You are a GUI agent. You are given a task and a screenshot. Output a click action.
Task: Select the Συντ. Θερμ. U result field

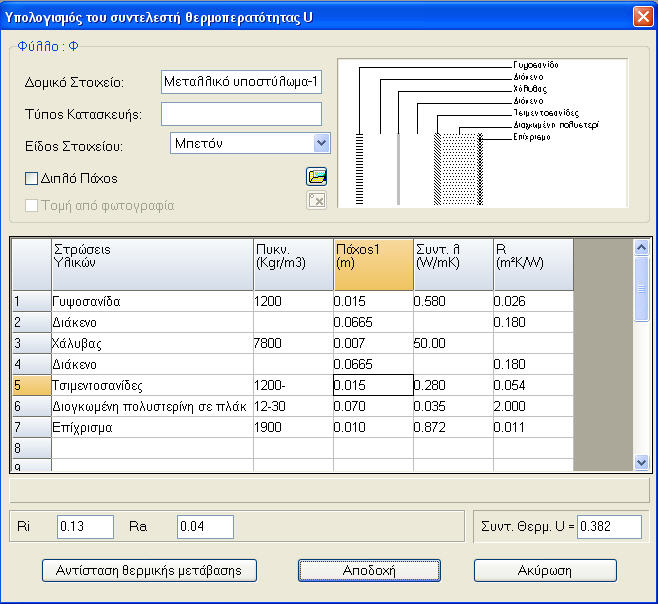(x=609, y=526)
